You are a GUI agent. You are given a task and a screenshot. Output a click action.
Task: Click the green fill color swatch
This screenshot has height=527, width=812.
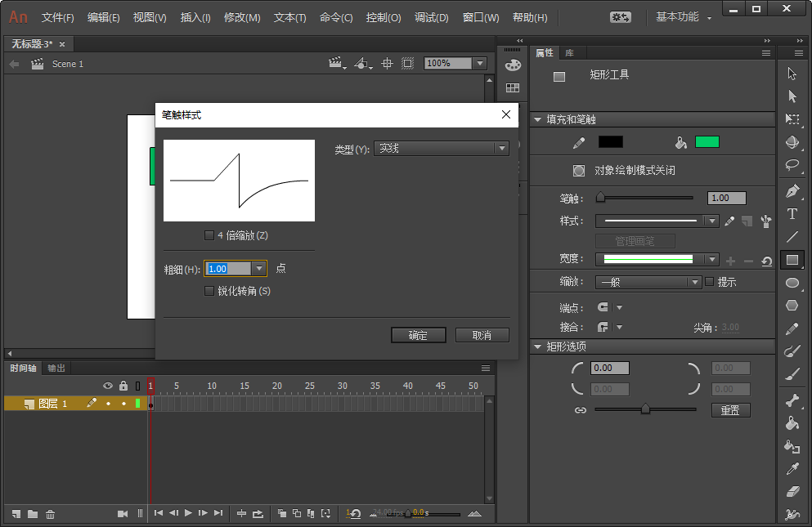pos(707,141)
